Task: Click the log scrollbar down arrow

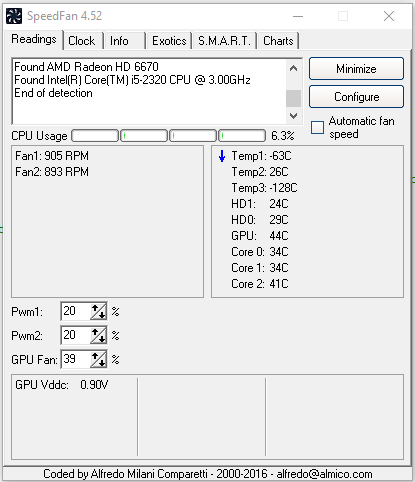Action: point(293,116)
